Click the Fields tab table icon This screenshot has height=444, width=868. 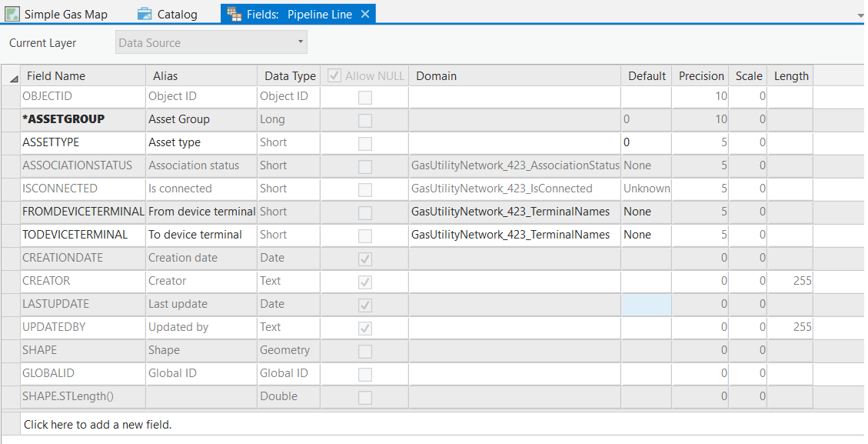click(x=234, y=15)
